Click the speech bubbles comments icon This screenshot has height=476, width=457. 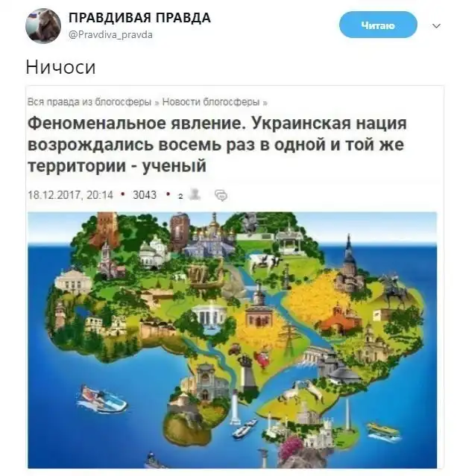(x=221, y=195)
